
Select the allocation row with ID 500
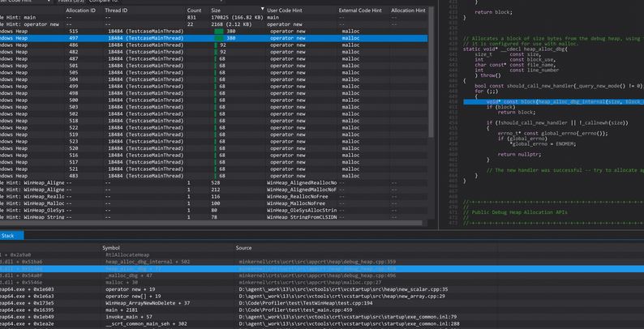(213, 100)
